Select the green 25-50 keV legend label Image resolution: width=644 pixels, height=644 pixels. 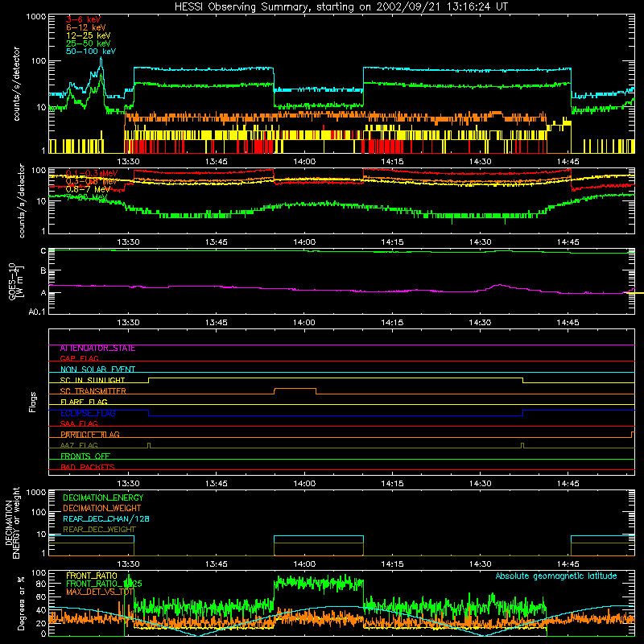pyautogui.click(x=88, y=43)
